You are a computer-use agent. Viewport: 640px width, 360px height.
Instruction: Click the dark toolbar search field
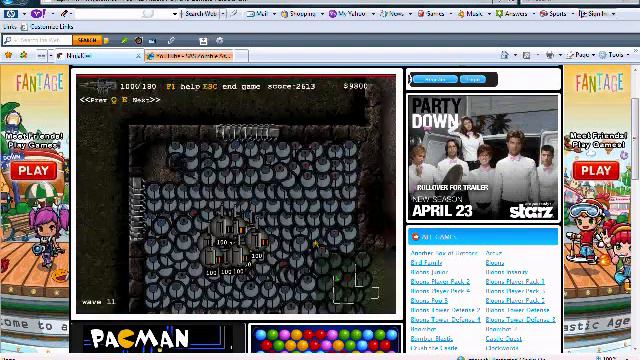click(38, 40)
